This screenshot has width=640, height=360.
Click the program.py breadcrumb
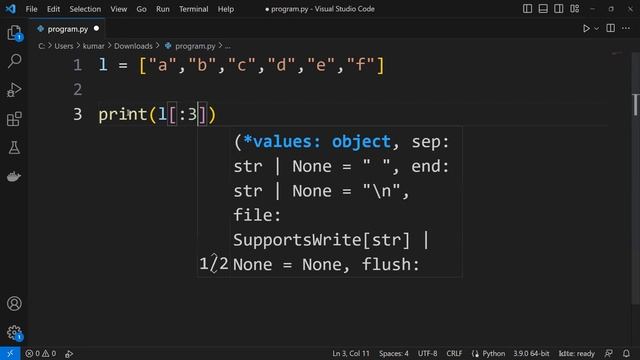click(x=195, y=46)
